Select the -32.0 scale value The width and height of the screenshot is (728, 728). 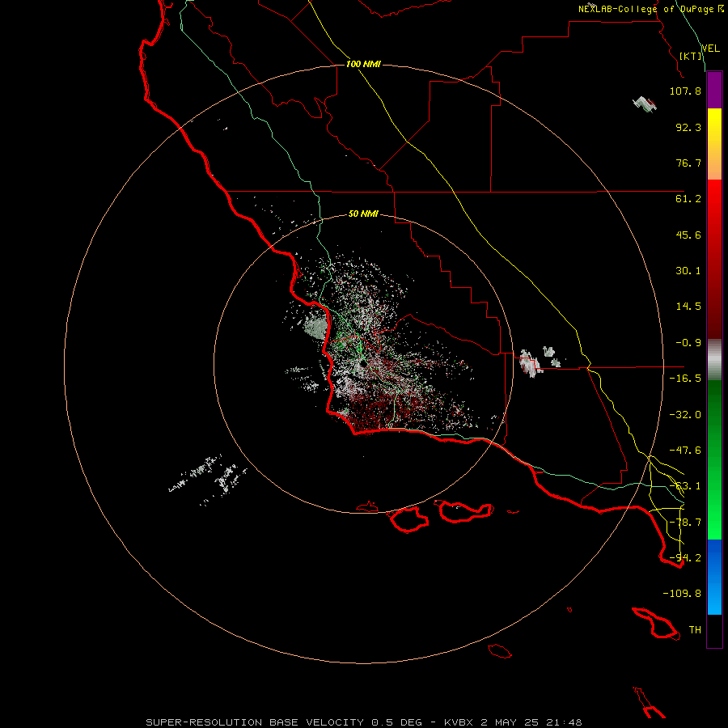(x=685, y=415)
